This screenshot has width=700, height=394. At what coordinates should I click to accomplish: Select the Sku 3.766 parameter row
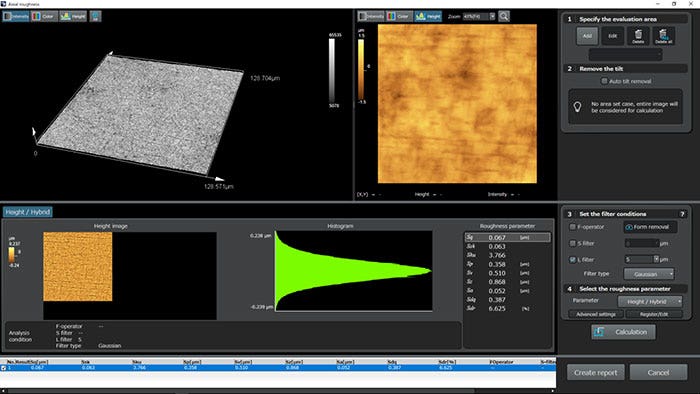pyautogui.click(x=507, y=255)
